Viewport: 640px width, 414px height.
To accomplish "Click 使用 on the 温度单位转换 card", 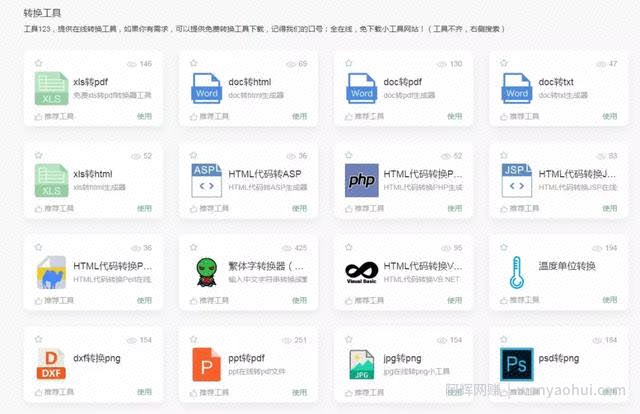I will pyautogui.click(x=609, y=300).
